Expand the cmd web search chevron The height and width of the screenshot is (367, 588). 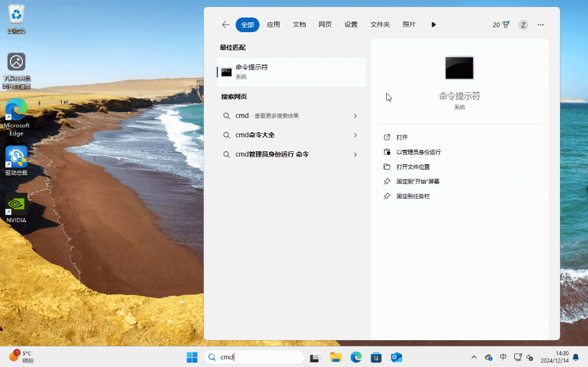(355, 116)
